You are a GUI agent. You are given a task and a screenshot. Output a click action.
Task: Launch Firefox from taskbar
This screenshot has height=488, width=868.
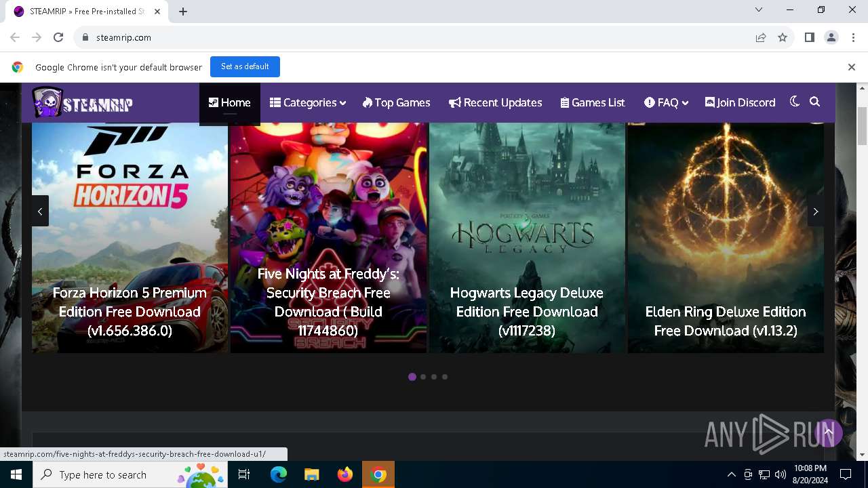[345, 474]
